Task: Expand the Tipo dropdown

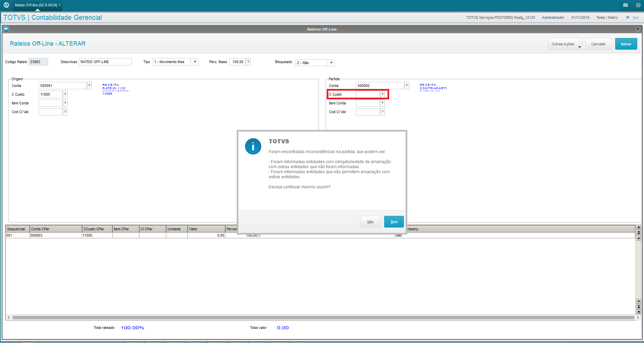Action: (x=195, y=62)
